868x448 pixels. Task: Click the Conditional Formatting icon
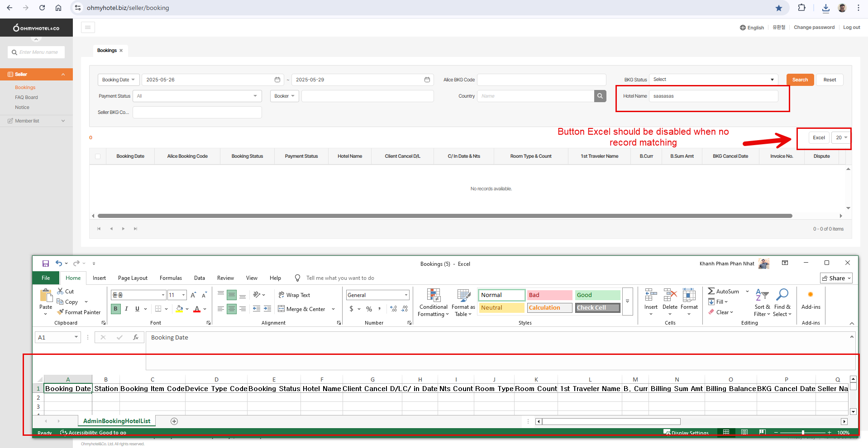pos(434,295)
